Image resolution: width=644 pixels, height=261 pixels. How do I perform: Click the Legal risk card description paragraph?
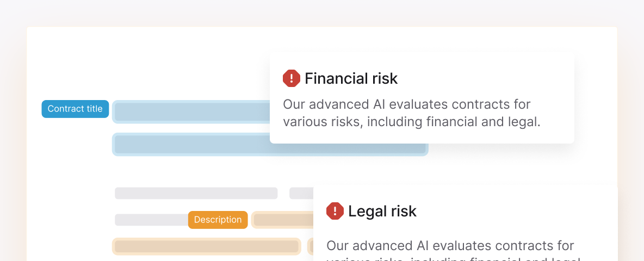pyautogui.click(x=454, y=250)
